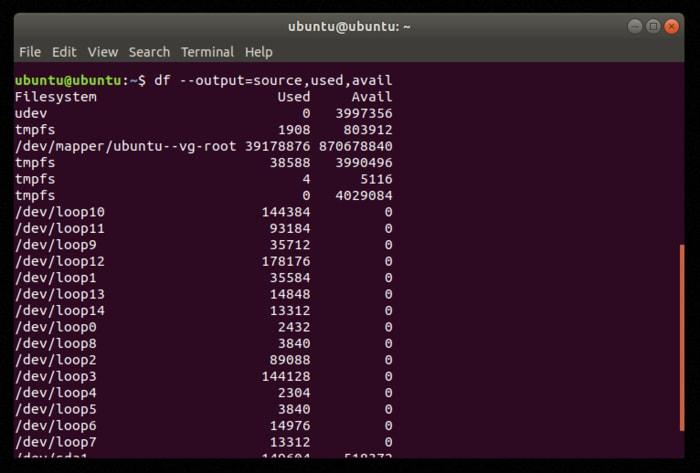Close the terminal window
The height and width of the screenshot is (473, 700).
point(671,26)
